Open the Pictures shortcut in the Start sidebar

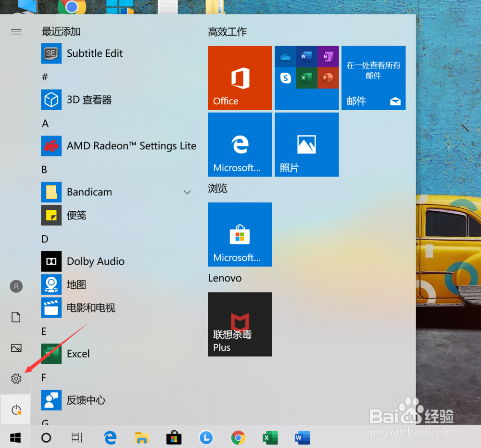[x=16, y=348]
